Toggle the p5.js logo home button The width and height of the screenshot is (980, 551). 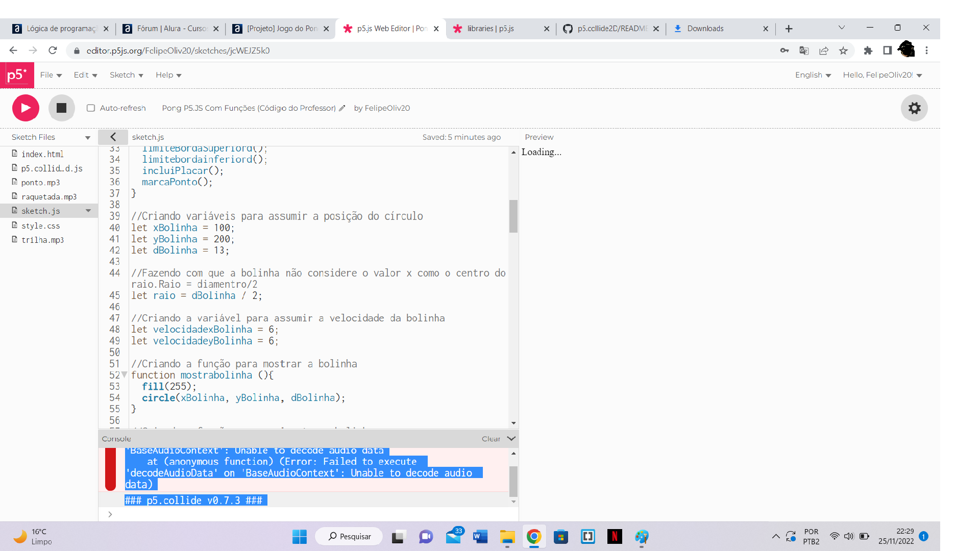[x=16, y=74]
